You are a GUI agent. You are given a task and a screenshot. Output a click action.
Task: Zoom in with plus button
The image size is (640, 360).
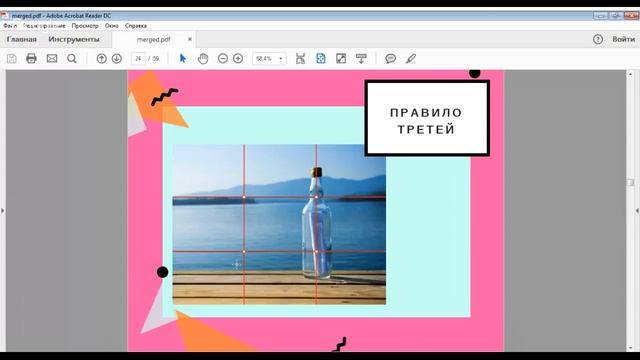click(x=238, y=59)
